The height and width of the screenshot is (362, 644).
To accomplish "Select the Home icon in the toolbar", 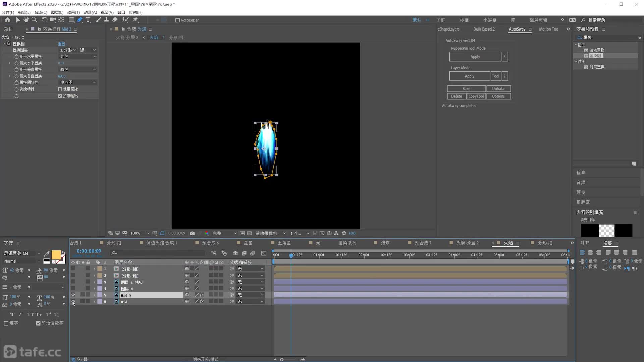I will point(7,20).
